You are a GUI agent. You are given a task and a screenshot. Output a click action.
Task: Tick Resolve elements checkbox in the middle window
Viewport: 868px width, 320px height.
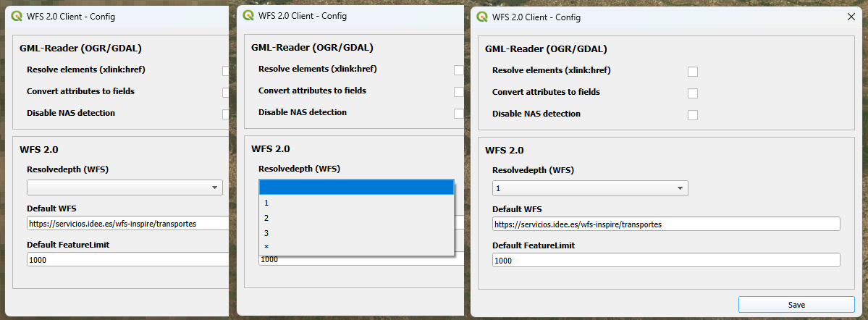pos(458,70)
